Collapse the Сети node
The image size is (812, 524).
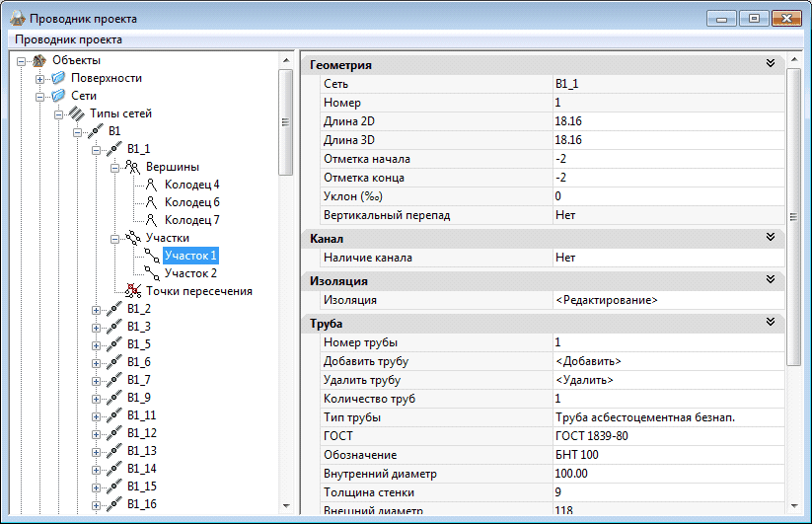click(x=39, y=97)
